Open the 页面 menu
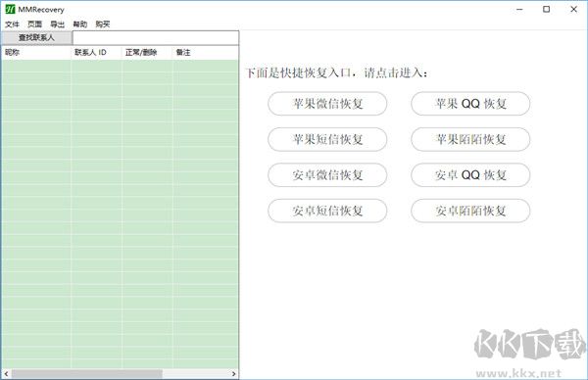 coord(35,24)
